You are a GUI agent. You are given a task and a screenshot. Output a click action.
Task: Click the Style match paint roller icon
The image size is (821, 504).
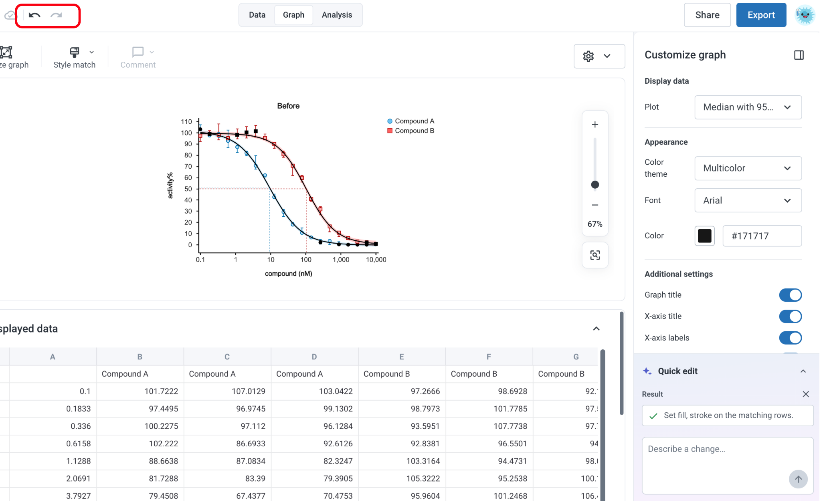tap(75, 52)
